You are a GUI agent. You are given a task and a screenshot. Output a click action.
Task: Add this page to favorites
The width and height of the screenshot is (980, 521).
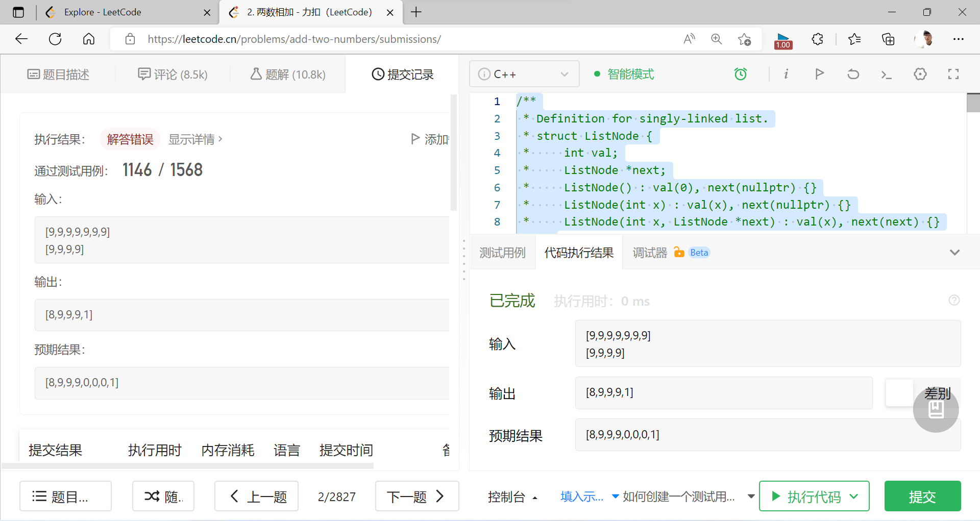coord(744,39)
